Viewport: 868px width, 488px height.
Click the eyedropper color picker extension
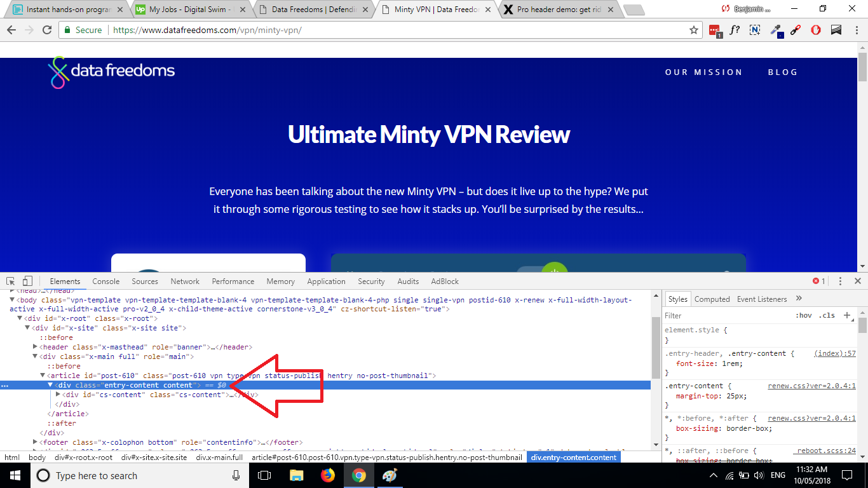775,30
